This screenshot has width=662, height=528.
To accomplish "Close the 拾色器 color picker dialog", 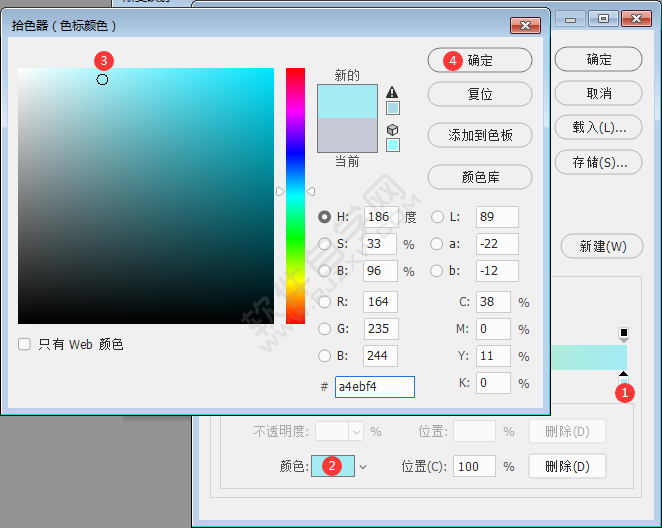I will point(525,24).
